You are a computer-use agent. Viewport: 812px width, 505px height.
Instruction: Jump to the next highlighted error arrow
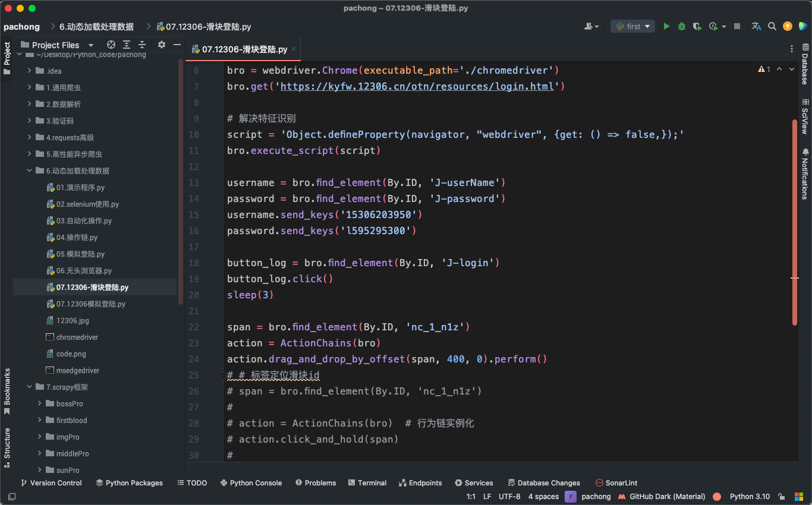pyautogui.click(x=792, y=70)
